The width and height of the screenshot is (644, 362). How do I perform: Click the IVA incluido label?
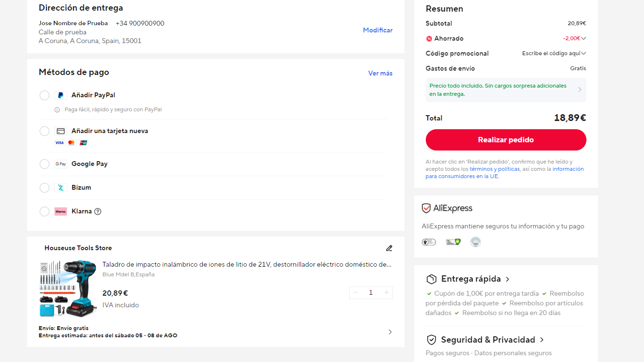pyautogui.click(x=120, y=305)
